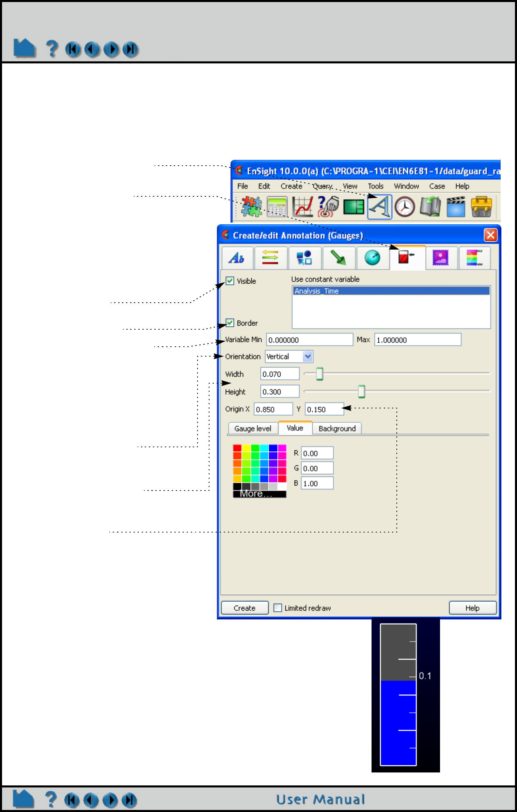
Task: Click the Create button
Action: pyautogui.click(x=245, y=608)
